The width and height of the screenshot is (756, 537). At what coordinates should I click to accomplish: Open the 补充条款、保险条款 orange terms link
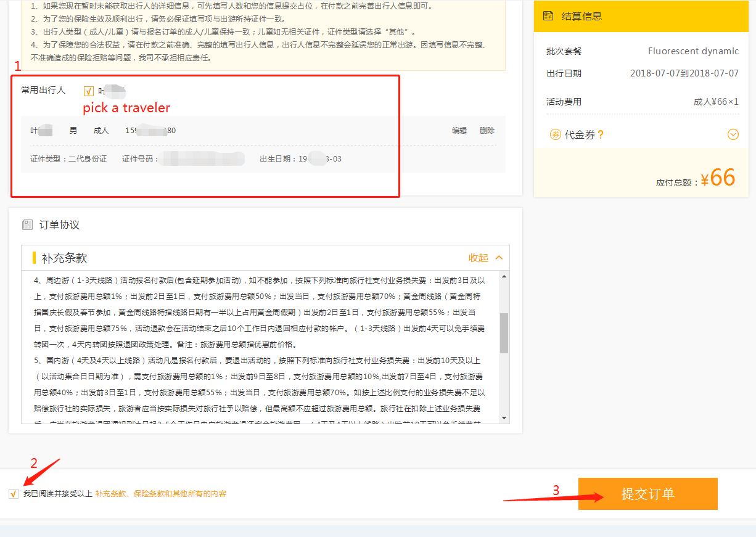pos(160,494)
